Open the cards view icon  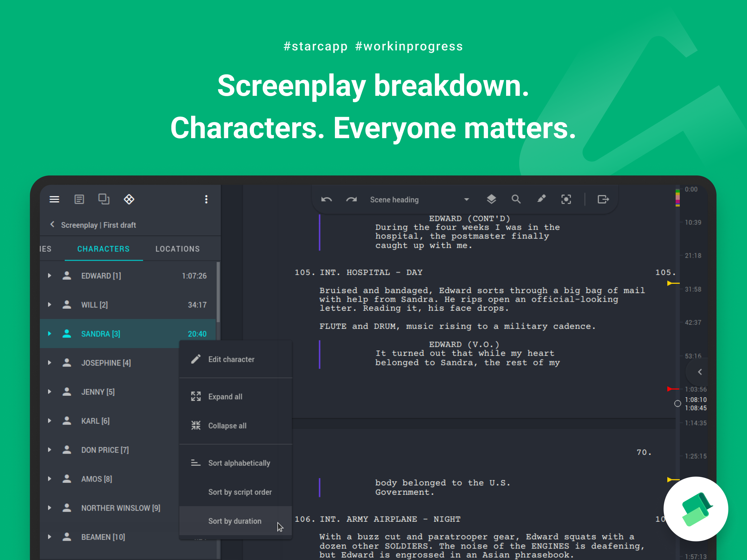coord(104,199)
